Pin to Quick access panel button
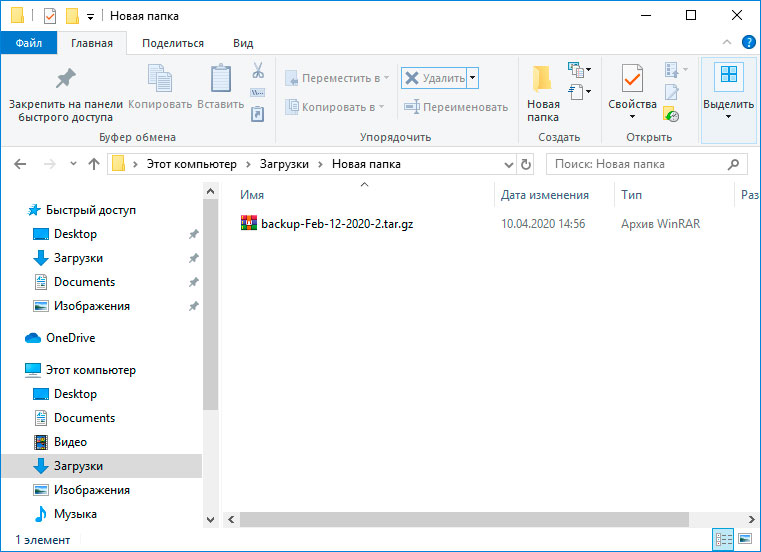The height and width of the screenshot is (552, 761). pyautogui.click(x=66, y=95)
